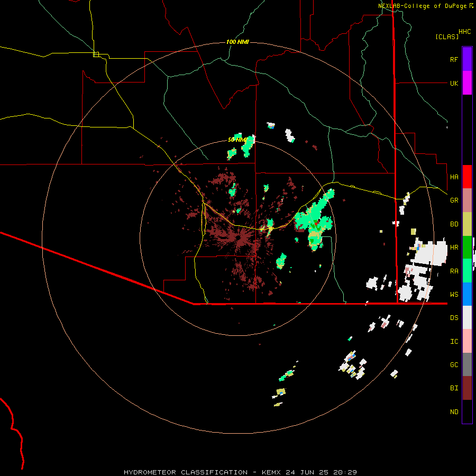Click the HR legend label

pyautogui.click(x=454, y=248)
